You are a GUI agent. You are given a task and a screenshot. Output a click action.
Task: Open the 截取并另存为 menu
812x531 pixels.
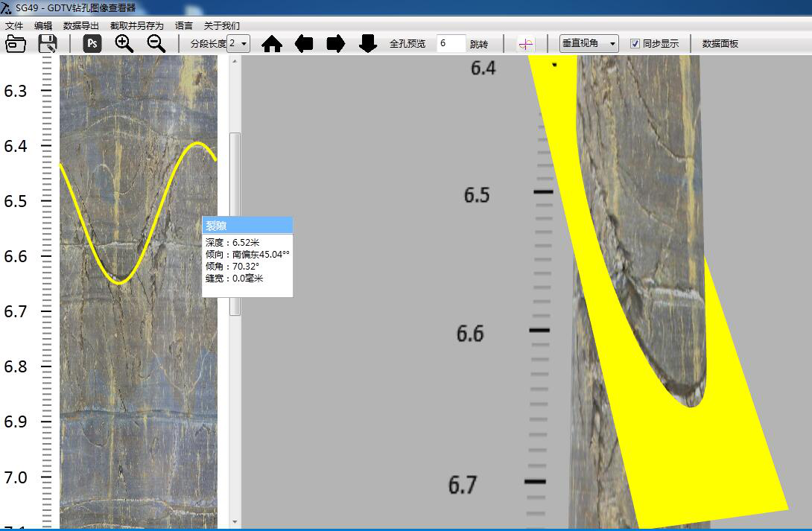[x=137, y=25]
